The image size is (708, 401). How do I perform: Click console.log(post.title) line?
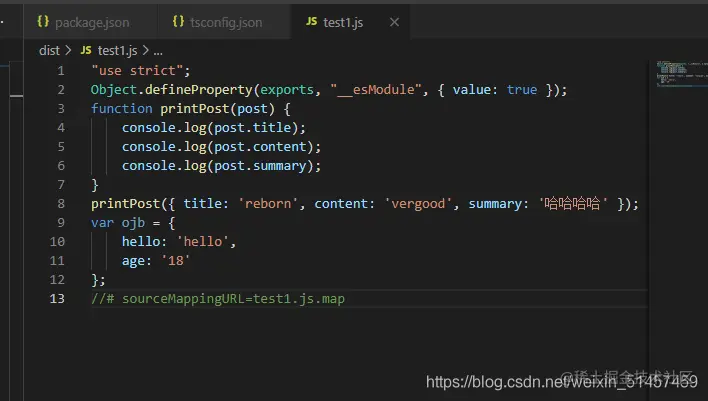point(214,128)
